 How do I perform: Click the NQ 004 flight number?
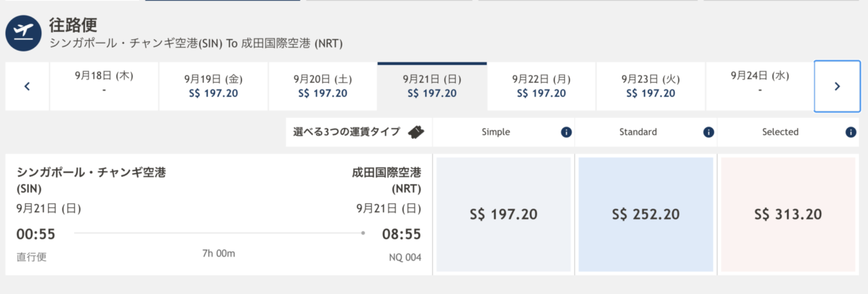click(x=405, y=257)
